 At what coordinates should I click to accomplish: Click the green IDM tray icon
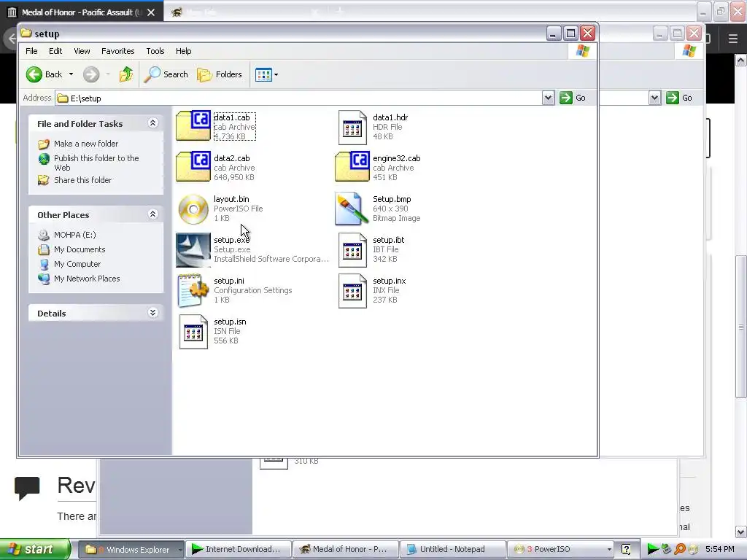(x=653, y=550)
